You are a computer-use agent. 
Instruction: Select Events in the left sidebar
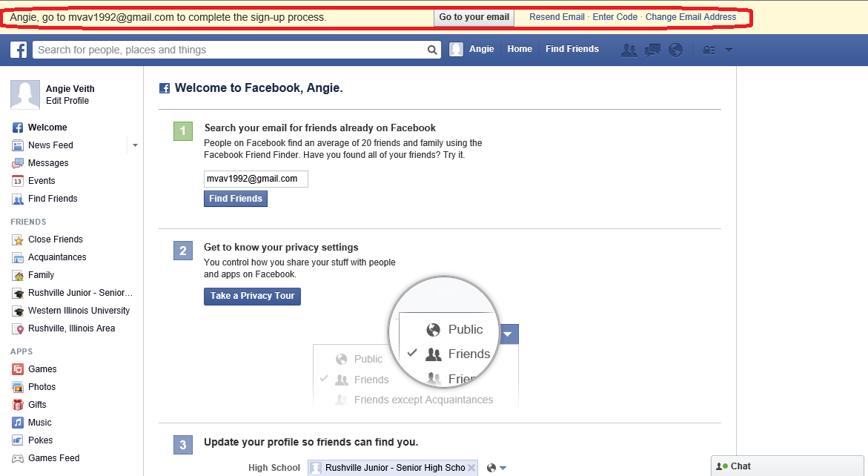click(x=42, y=181)
